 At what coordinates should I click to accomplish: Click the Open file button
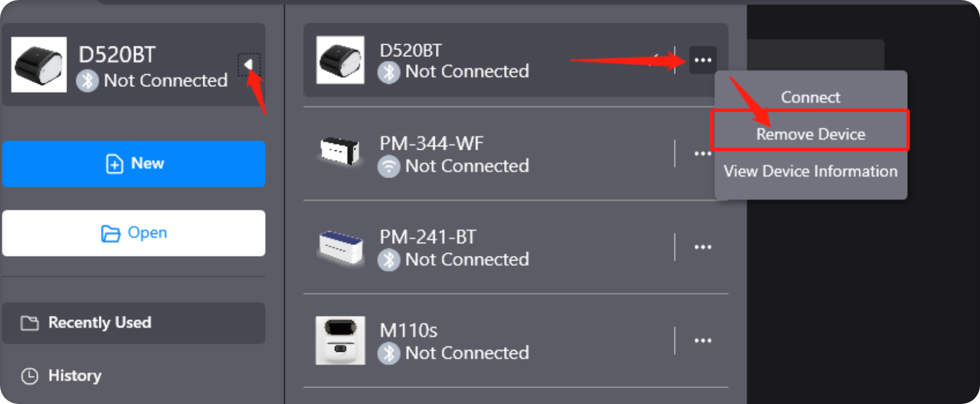click(134, 233)
